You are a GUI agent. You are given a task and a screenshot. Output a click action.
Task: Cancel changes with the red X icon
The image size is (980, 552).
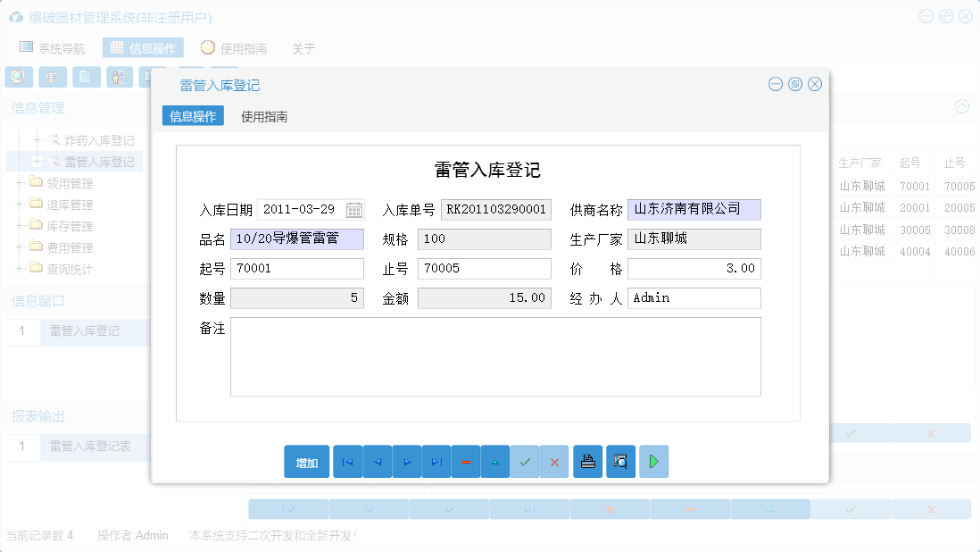tap(554, 462)
